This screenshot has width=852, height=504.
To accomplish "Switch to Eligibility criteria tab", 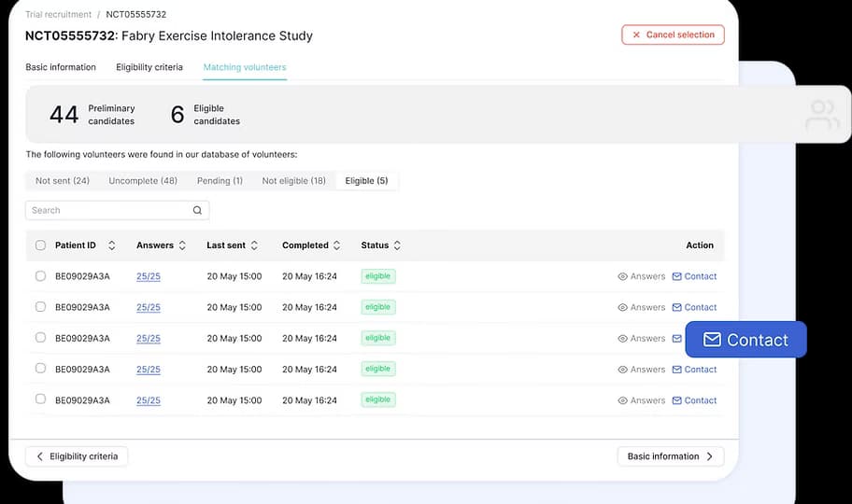I will (149, 67).
